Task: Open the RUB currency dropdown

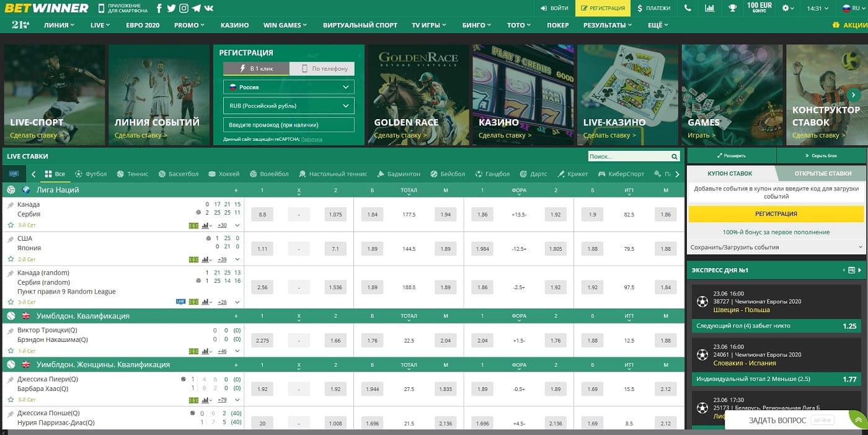Action: pyautogui.click(x=288, y=105)
